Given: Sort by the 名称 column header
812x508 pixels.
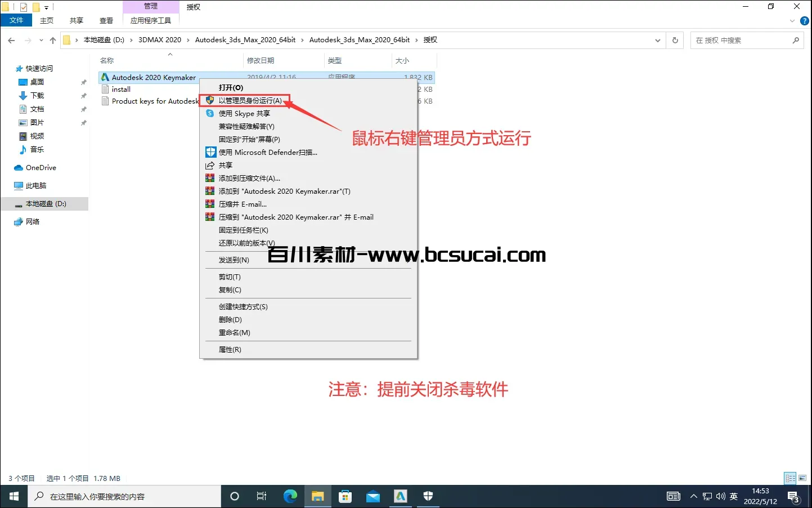Looking at the screenshot, I should click(x=107, y=60).
